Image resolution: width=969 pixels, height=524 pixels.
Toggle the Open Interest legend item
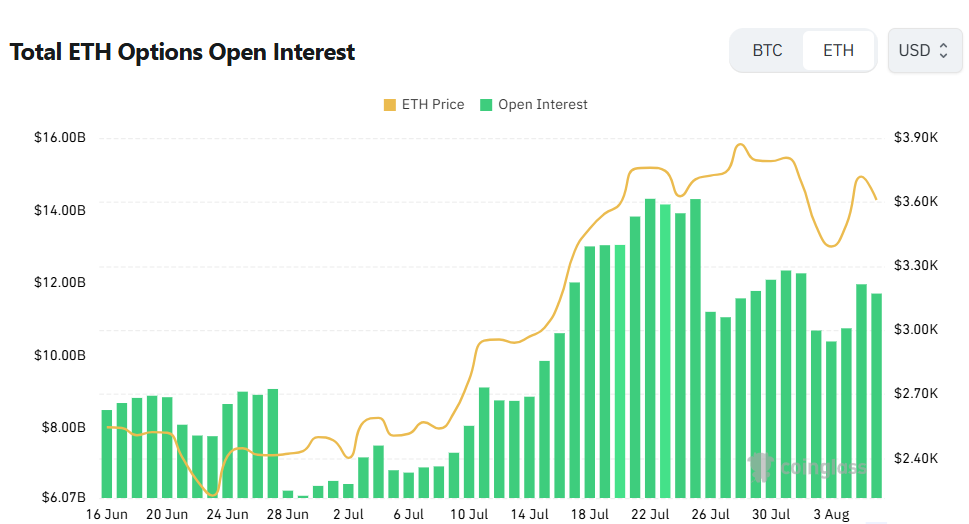pos(534,104)
